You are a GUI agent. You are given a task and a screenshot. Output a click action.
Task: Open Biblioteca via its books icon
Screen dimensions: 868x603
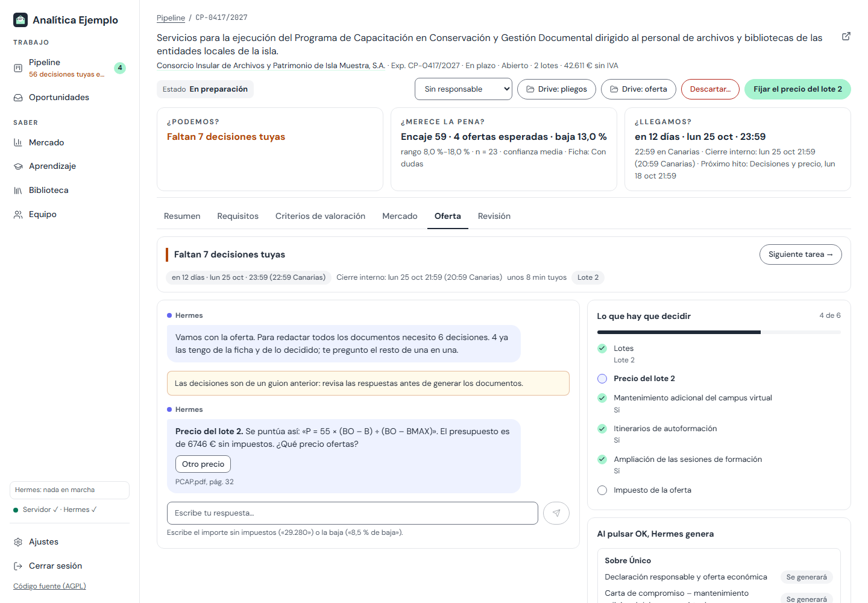coord(18,191)
